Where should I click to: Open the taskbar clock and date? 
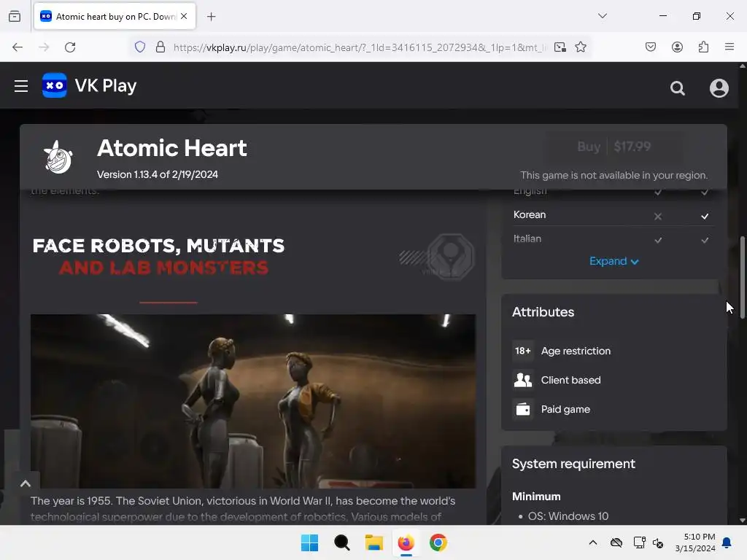point(695,542)
